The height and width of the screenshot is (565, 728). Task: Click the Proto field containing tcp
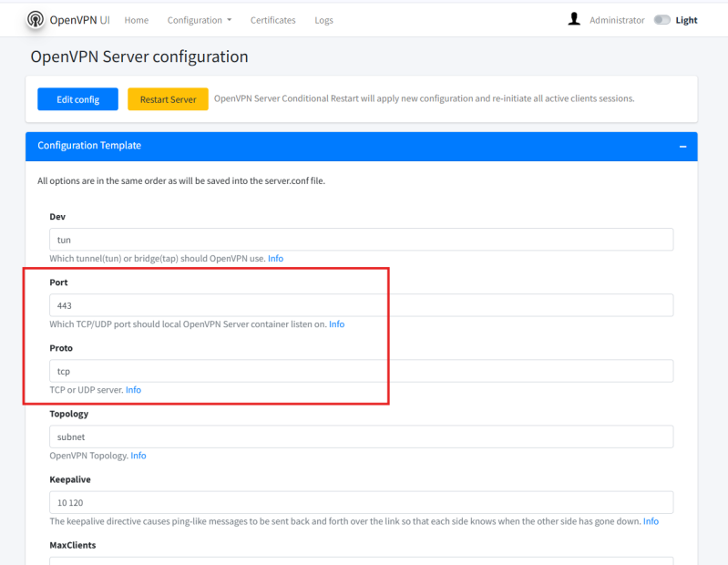pos(361,371)
